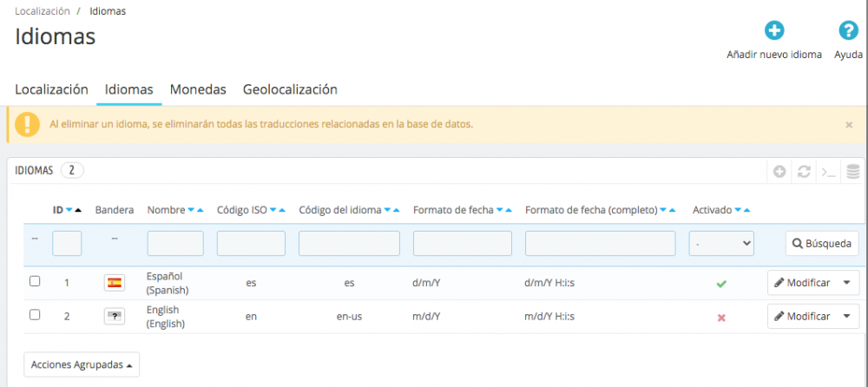Click the Español (Spanish) name cell
This screenshot has width=868, height=387.
(x=168, y=283)
